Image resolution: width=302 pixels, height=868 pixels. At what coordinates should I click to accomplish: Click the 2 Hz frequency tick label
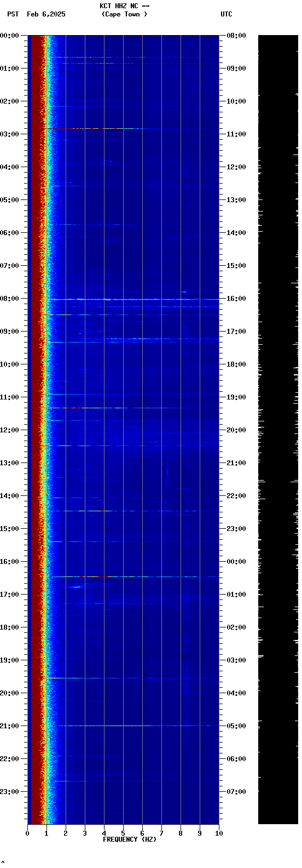coord(66,833)
